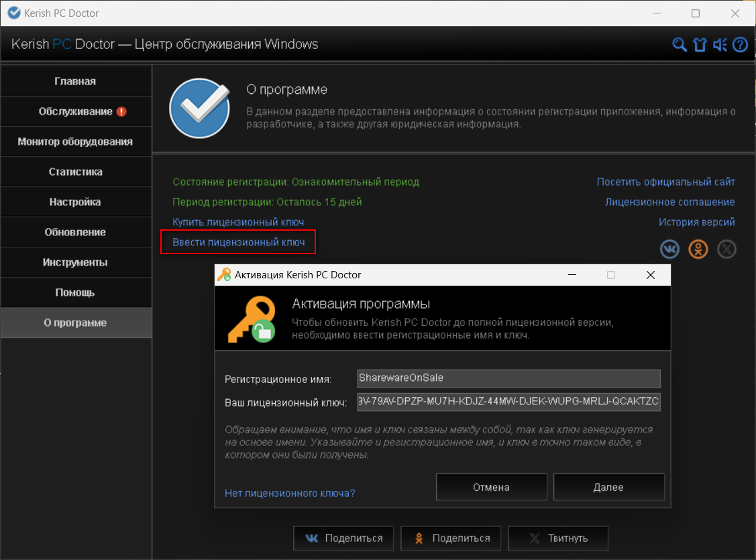
Task: Open the Помощь section
Action: (76, 292)
